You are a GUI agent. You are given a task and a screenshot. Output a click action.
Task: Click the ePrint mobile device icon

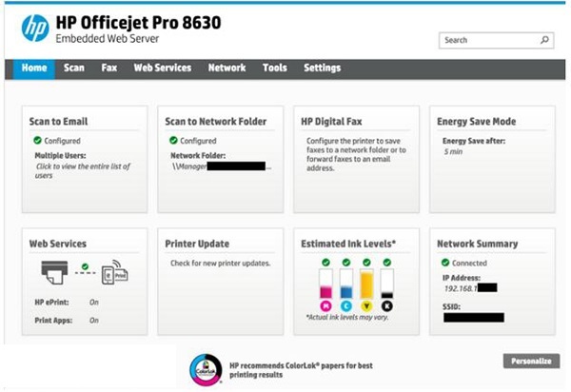(x=114, y=273)
